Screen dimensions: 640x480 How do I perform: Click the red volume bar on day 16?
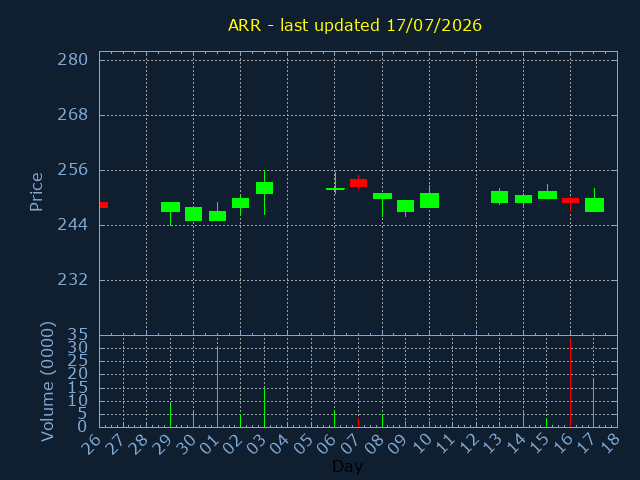click(570, 382)
